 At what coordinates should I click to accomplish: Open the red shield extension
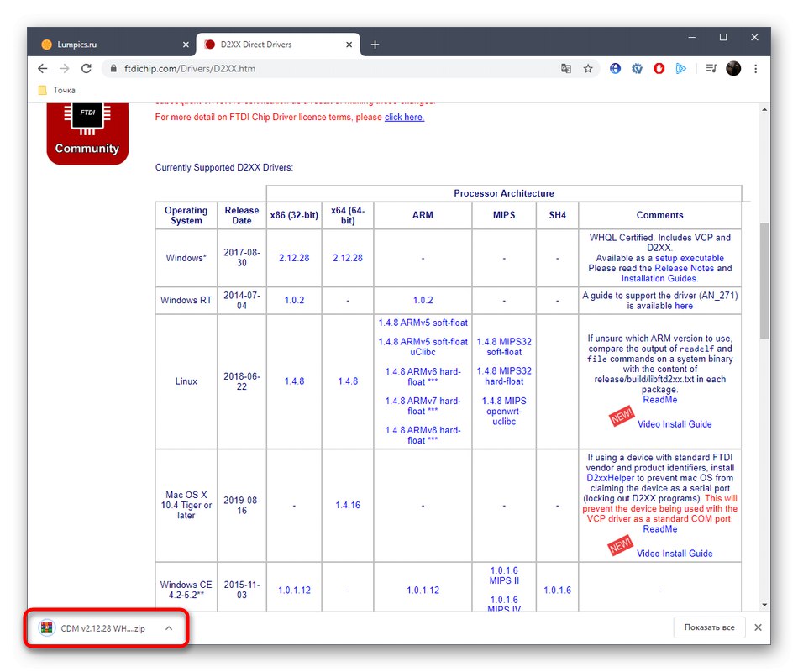click(x=659, y=69)
